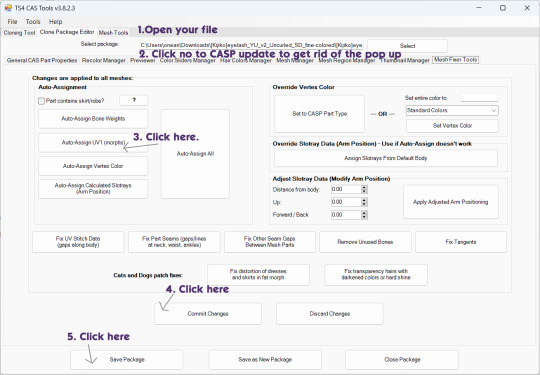This screenshot has height=375, width=540.
Task: Open the Mesh Manager tab
Action: tap(295, 60)
